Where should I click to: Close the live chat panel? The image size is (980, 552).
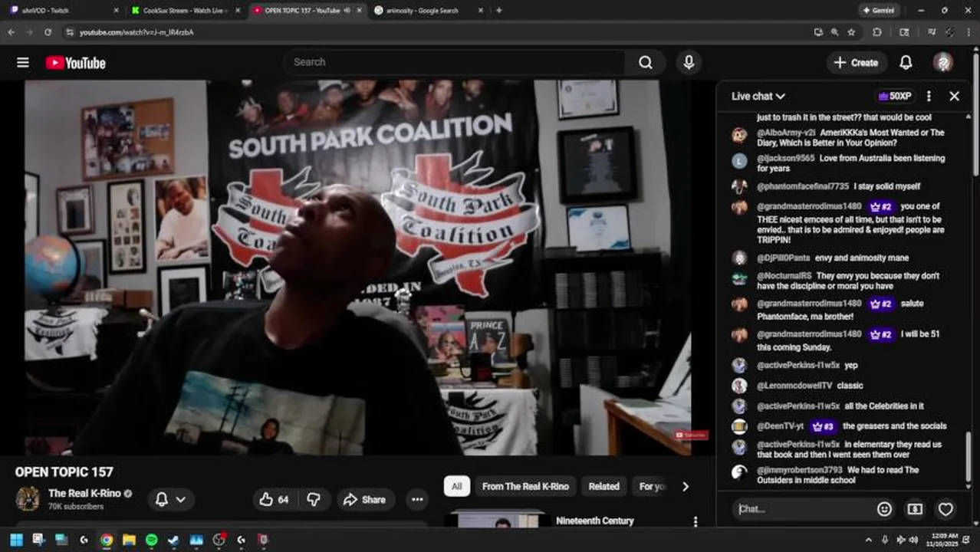954,96
